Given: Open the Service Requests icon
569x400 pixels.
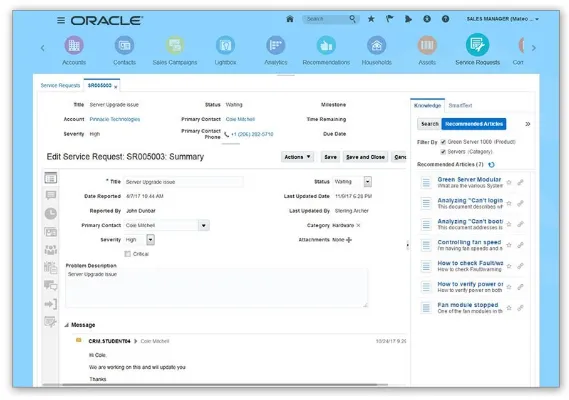Looking at the screenshot, I should tap(478, 45).
